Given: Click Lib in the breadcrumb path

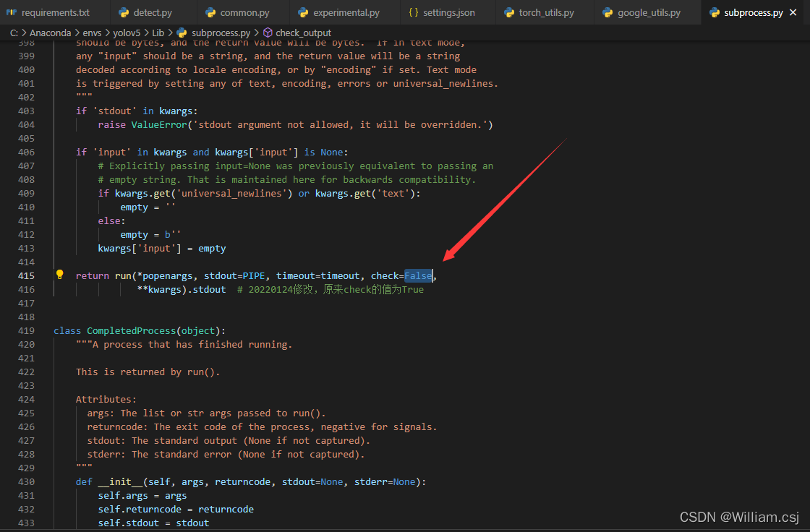Looking at the screenshot, I should [x=158, y=33].
